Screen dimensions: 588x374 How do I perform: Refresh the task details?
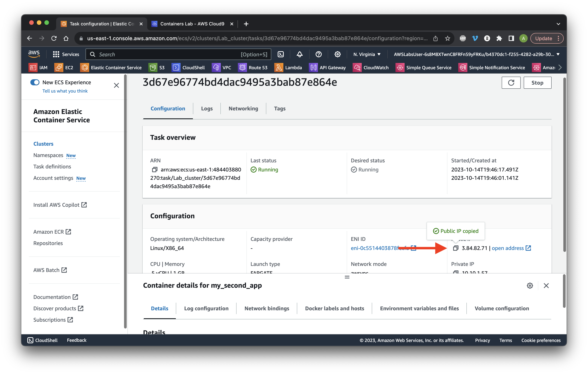(x=511, y=83)
